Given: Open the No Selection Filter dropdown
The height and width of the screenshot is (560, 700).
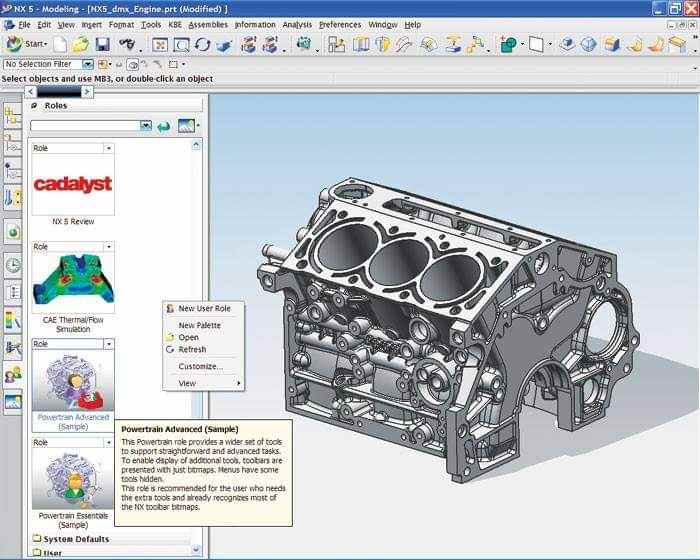Looking at the screenshot, I should pos(88,64).
